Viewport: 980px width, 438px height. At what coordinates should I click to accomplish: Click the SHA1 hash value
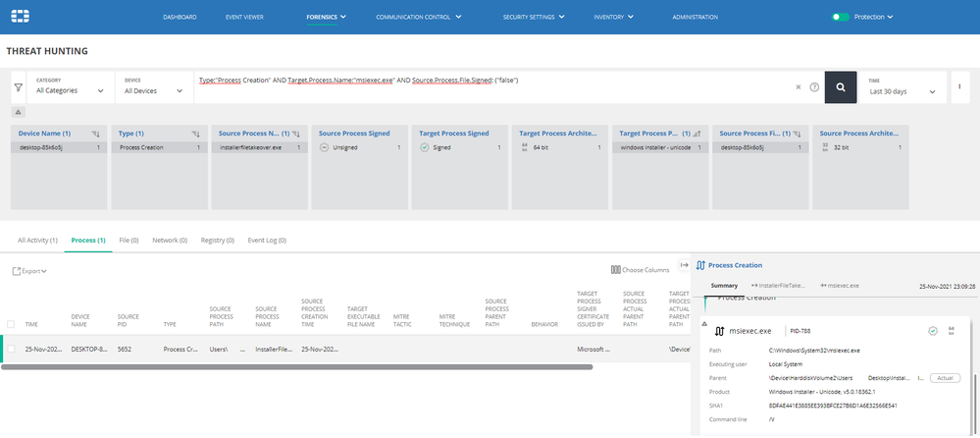(x=834, y=406)
